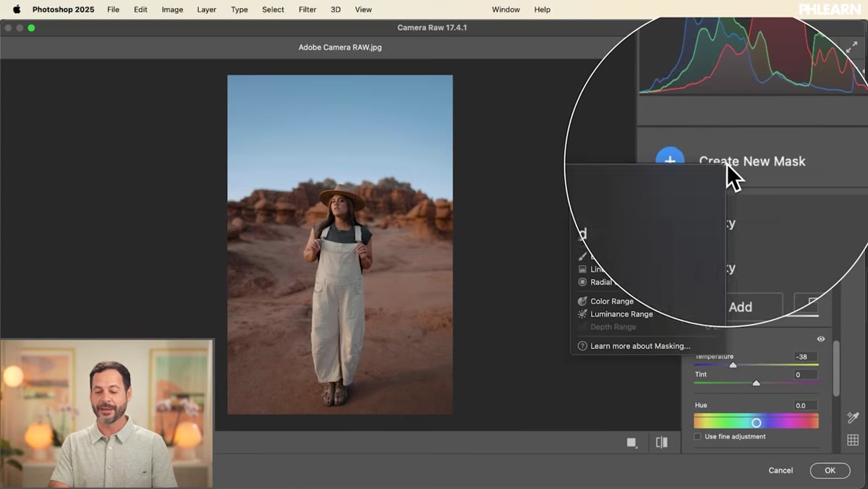Toggle the before/after view icon
The height and width of the screenshot is (489, 868).
(662, 442)
